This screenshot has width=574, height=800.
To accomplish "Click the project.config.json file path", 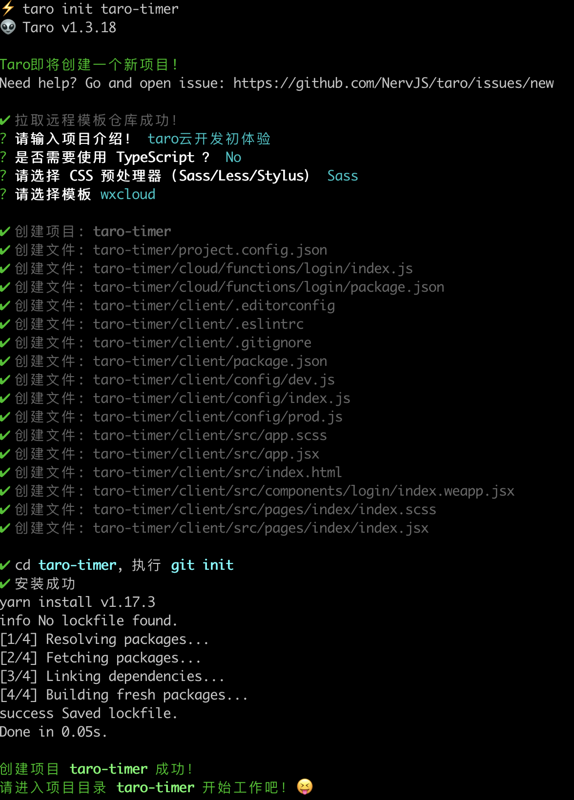I will 210,250.
